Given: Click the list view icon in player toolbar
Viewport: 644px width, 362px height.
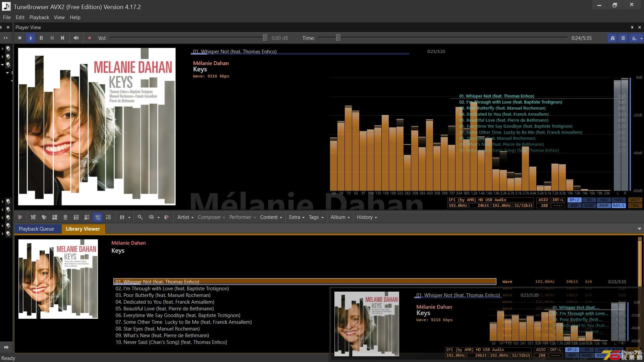Looking at the screenshot, I should click(x=623, y=38).
